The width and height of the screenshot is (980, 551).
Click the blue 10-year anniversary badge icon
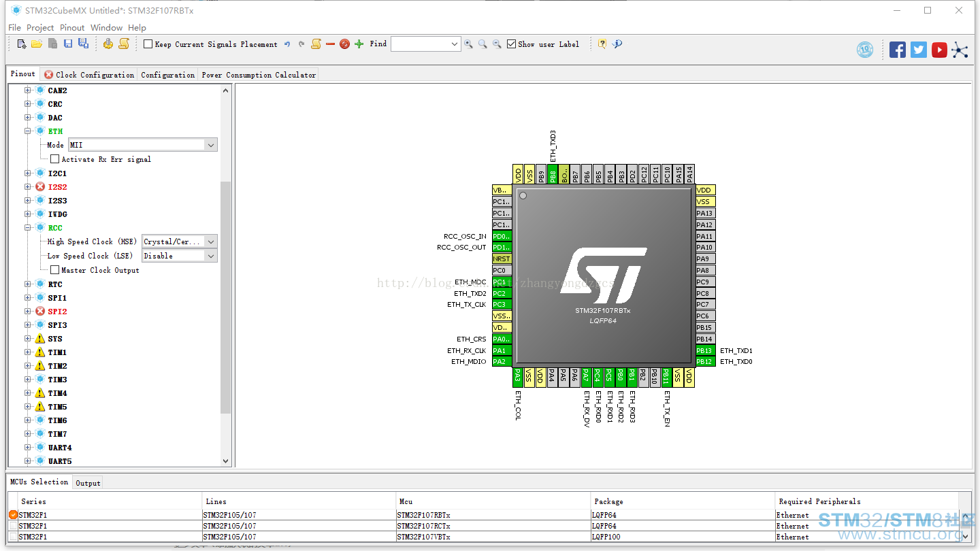tap(865, 50)
